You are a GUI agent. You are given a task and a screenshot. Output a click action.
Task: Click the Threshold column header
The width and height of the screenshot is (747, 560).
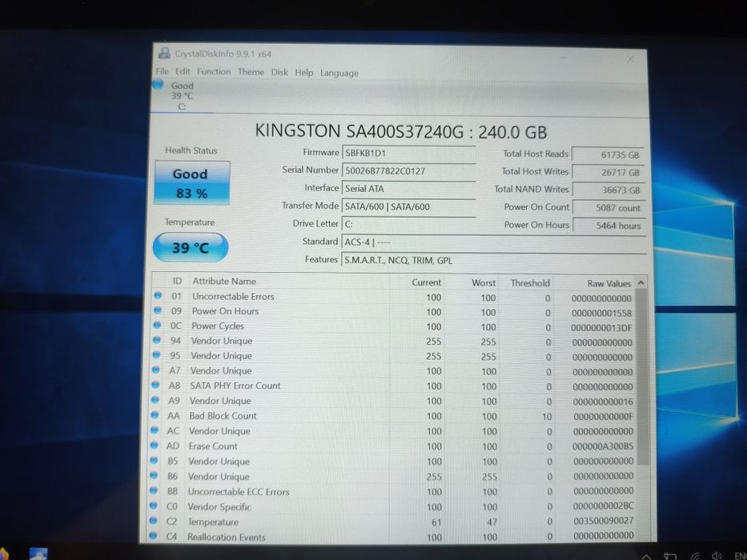[x=530, y=283]
